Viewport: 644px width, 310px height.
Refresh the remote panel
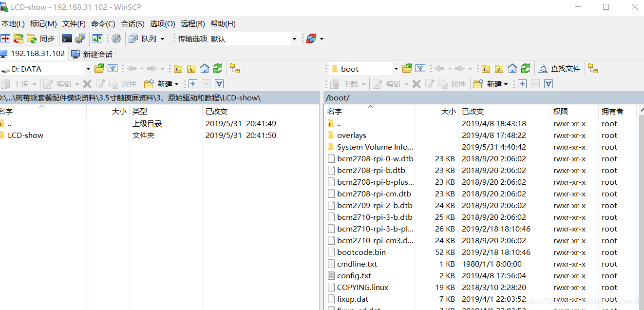coord(526,69)
